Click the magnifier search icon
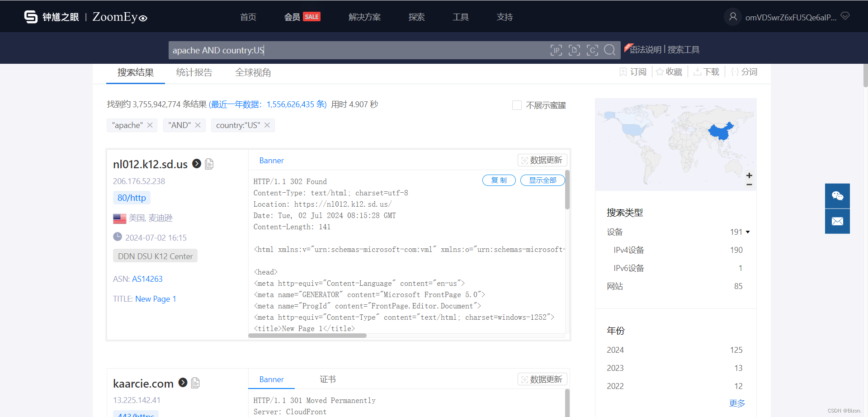 pyautogui.click(x=610, y=50)
